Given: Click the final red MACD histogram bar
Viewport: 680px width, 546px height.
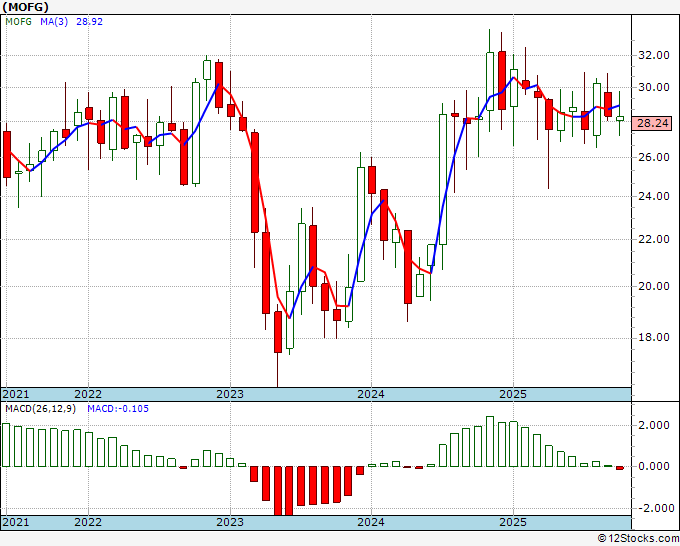Looking at the screenshot, I should [620, 468].
